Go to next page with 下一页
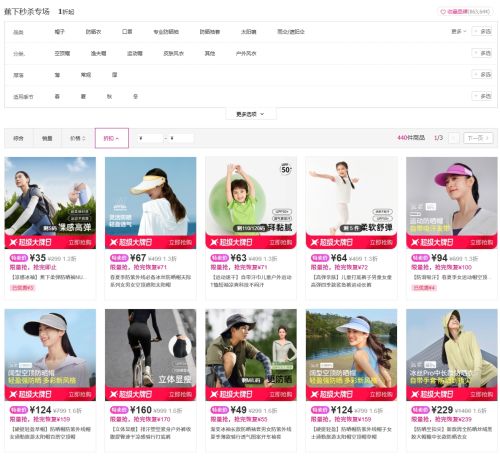Viewport: 500px width, 456px height. pyautogui.click(x=478, y=138)
